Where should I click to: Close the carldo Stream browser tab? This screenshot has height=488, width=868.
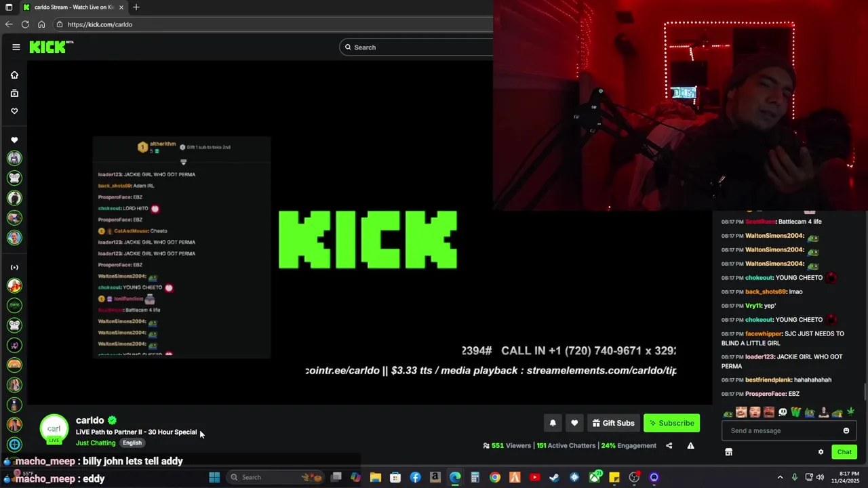(x=121, y=7)
